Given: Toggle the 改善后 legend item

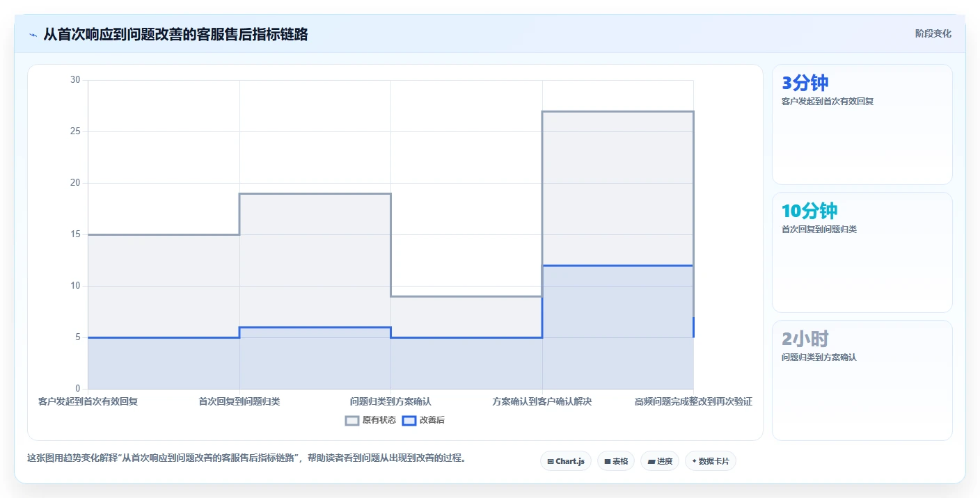Looking at the screenshot, I should pos(423,420).
